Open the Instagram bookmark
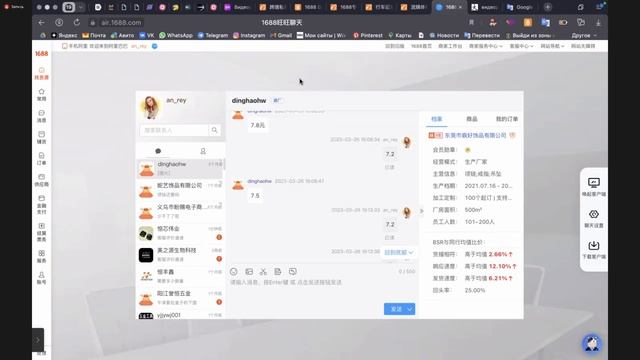Image resolution: width=640 pixels, height=360 pixels. 249,36
